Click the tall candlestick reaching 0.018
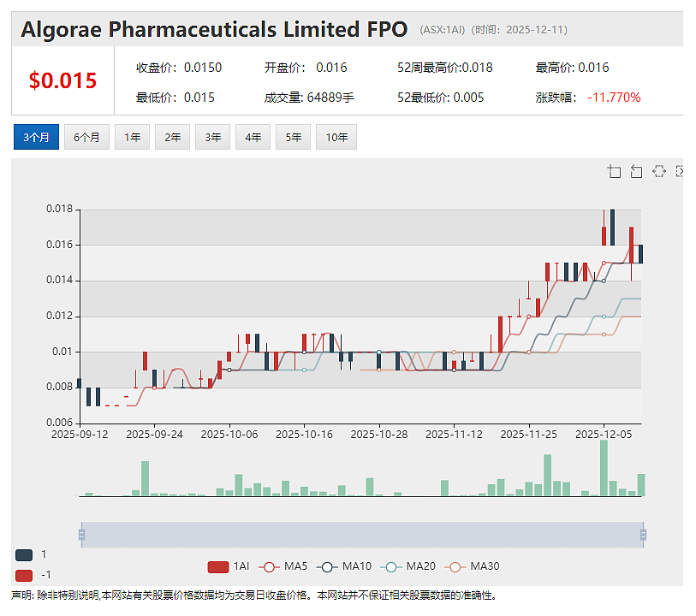Screen dimensions: 696x616 pos(613,227)
